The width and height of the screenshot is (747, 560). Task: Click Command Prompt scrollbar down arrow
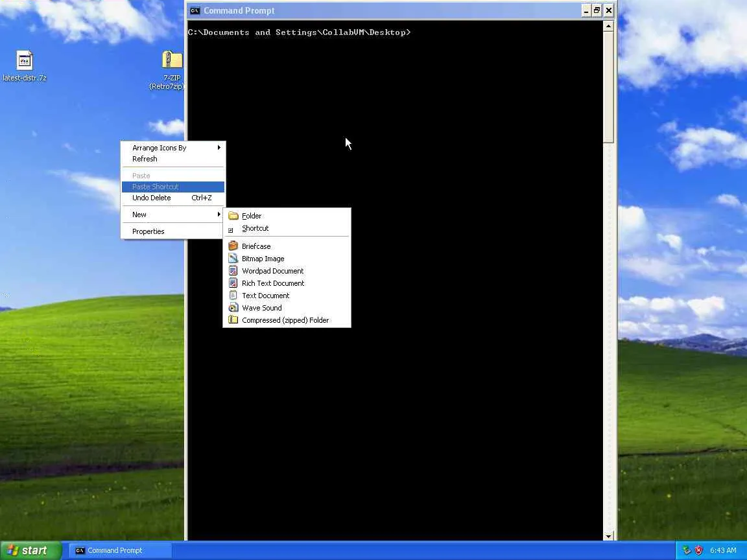pyautogui.click(x=608, y=536)
